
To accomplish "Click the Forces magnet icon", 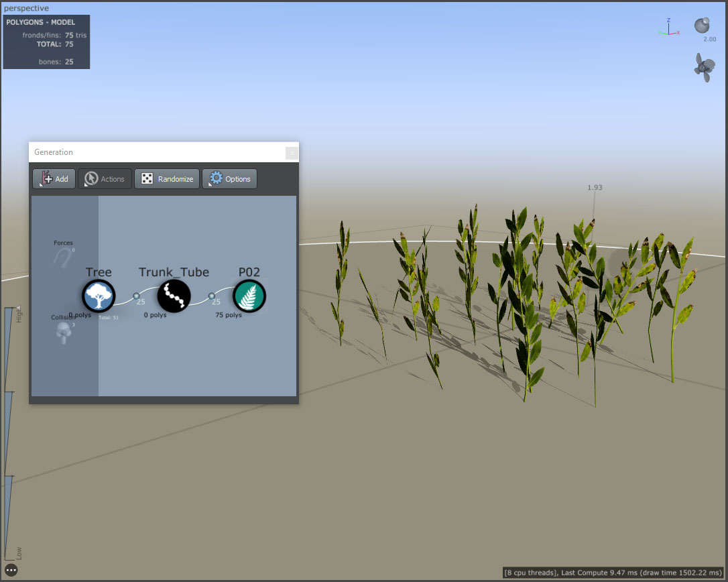I will 63,257.
